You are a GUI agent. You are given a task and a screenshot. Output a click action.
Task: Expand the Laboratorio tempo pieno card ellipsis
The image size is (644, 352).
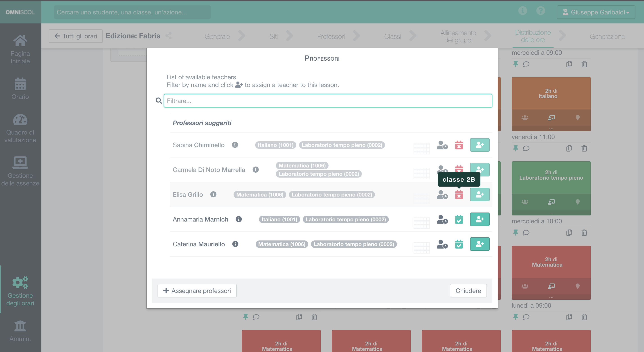(x=551, y=213)
